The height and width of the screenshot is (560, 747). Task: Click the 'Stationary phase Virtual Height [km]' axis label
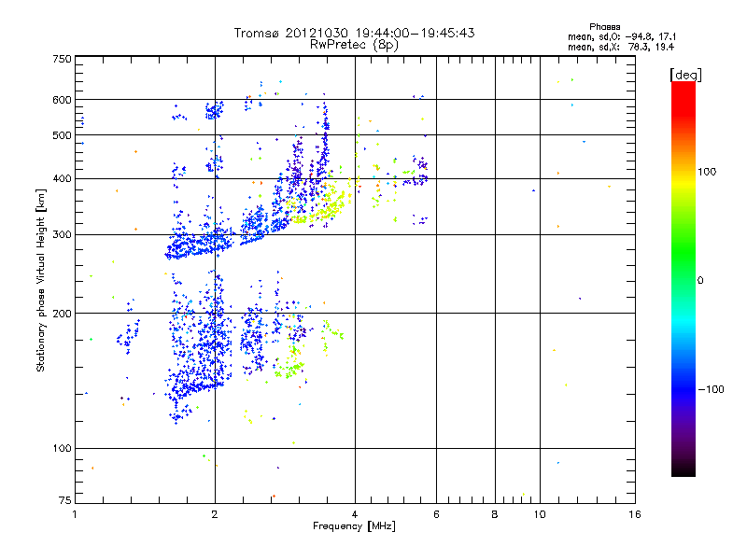click(x=40, y=281)
